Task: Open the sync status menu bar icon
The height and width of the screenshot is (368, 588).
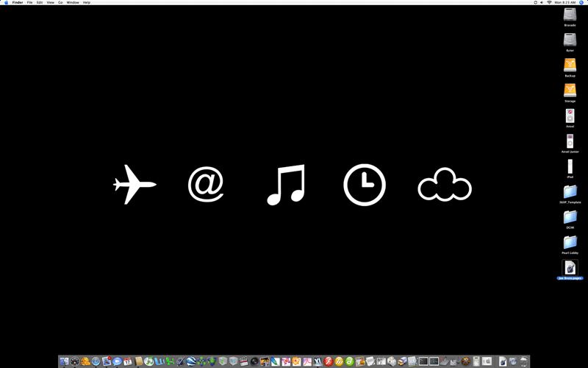Action: coord(535,2)
